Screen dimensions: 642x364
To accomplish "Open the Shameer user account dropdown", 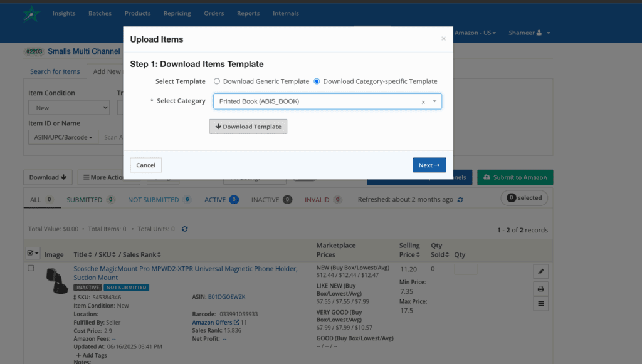I will (529, 33).
